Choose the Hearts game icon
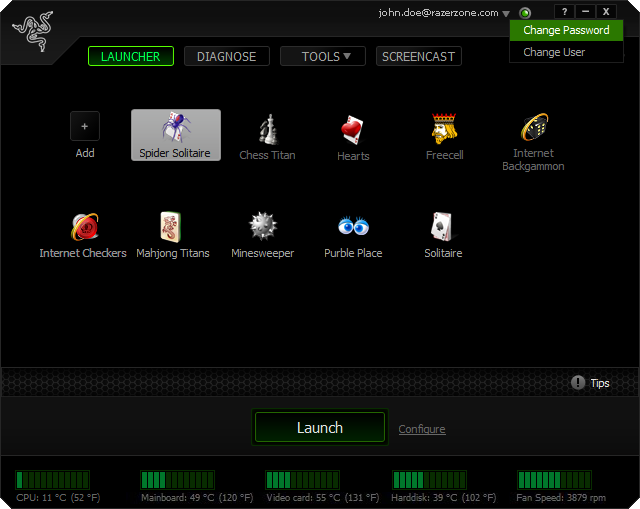 click(352, 130)
